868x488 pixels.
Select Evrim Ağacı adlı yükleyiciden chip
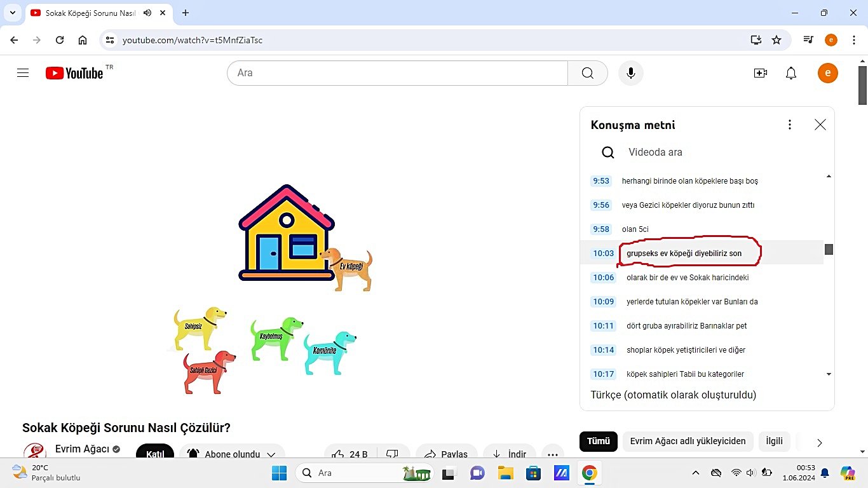(x=688, y=441)
